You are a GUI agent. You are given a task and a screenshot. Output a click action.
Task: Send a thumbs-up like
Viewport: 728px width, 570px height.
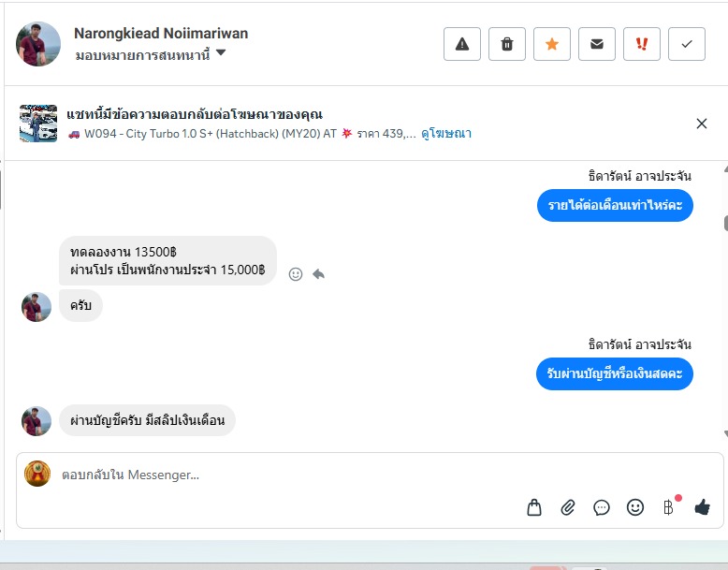(x=703, y=507)
